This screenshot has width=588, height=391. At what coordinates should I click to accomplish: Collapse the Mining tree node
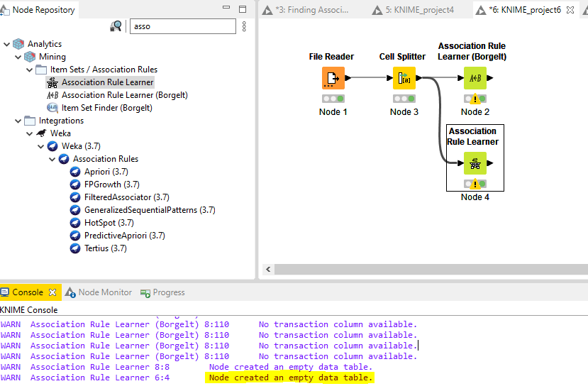[18, 57]
